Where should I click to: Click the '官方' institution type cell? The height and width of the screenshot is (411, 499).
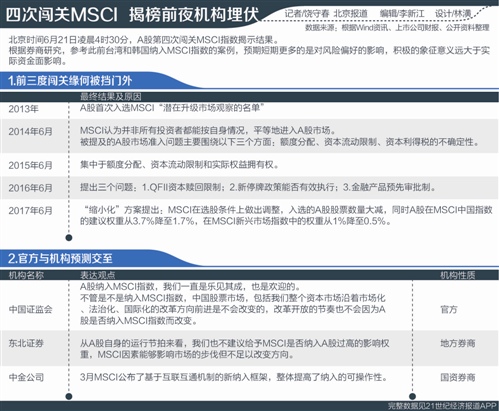click(449, 309)
